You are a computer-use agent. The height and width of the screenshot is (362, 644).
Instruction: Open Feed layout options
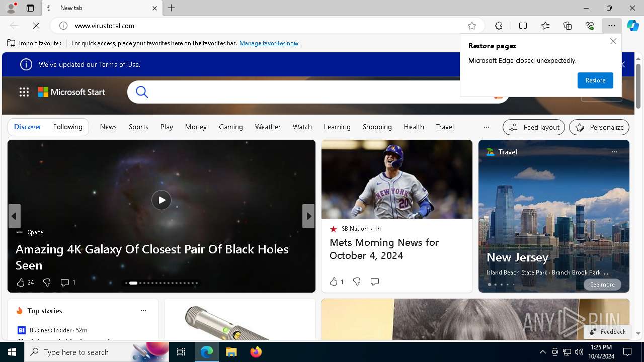coord(534,127)
